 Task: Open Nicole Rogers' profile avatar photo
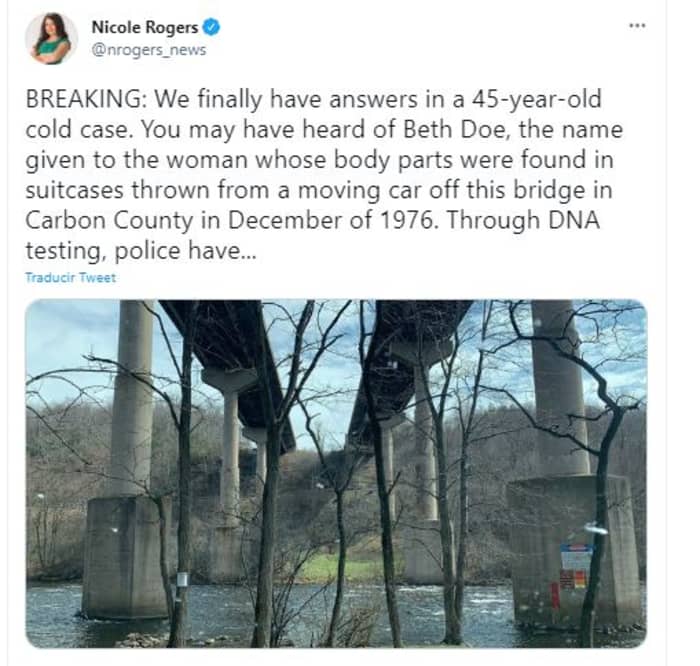click(51, 39)
